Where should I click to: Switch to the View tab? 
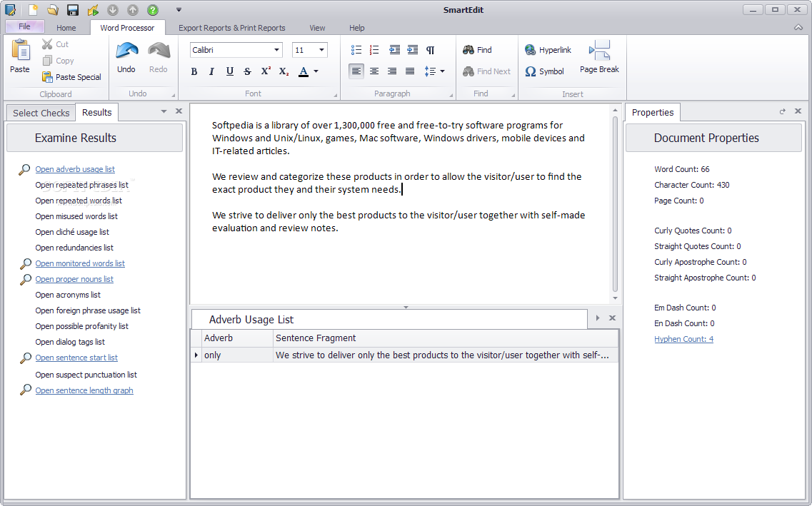coord(317,28)
